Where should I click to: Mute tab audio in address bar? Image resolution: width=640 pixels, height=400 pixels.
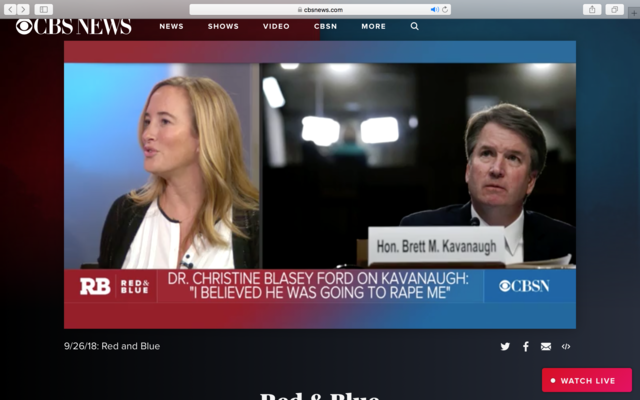coord(435,9)
